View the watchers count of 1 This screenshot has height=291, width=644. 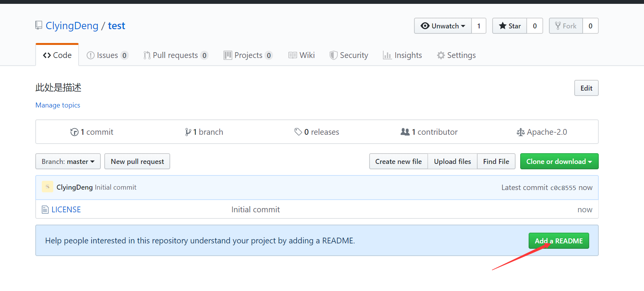point(479,26)
